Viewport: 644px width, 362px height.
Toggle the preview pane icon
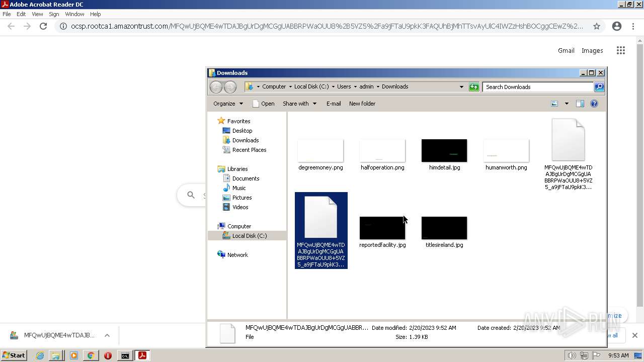(580, 104)
